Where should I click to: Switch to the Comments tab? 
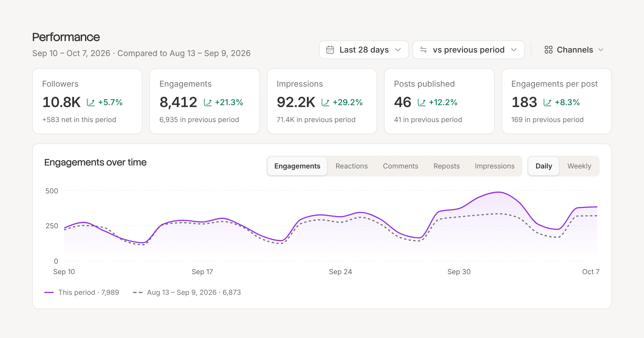400,166
